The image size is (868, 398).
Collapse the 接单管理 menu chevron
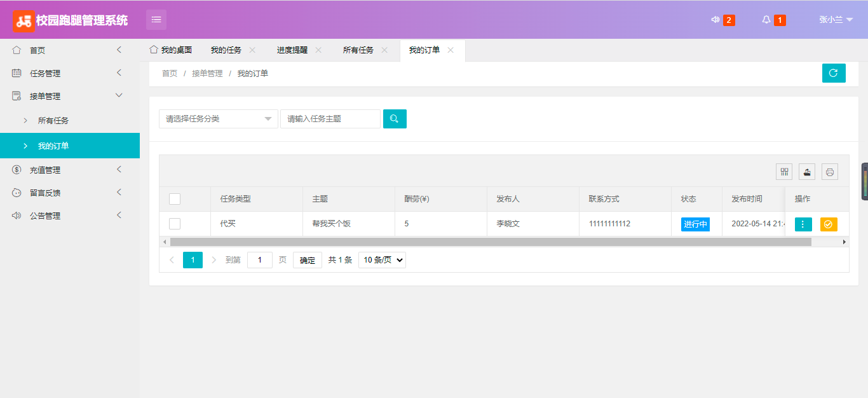click(x=119, y=95)
